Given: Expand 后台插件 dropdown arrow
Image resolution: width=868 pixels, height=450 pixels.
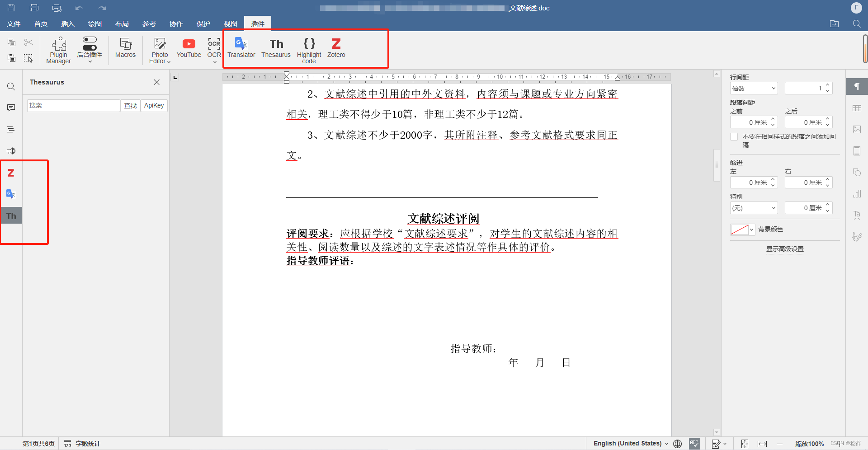Looking at the screenshot, I should (90, 62).
